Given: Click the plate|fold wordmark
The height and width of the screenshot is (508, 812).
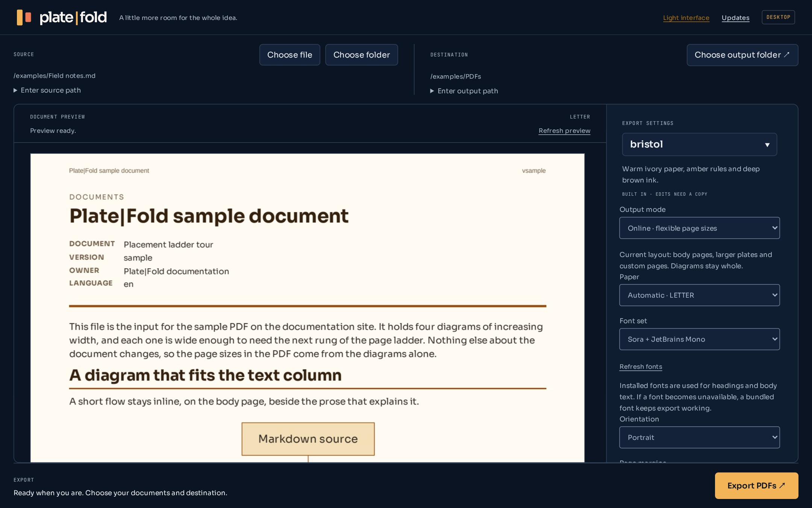Looking at the screenshot, I should pyautogui.click(x=73, y=17).
